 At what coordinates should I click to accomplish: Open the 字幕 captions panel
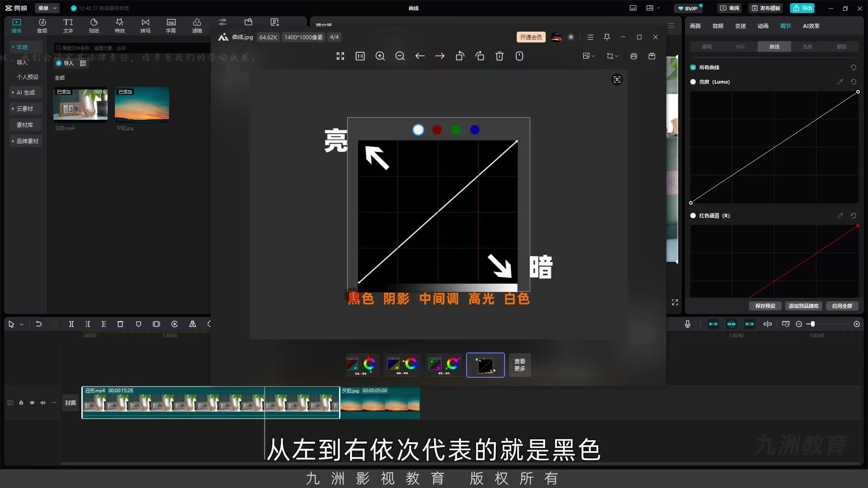coord(171,26)
